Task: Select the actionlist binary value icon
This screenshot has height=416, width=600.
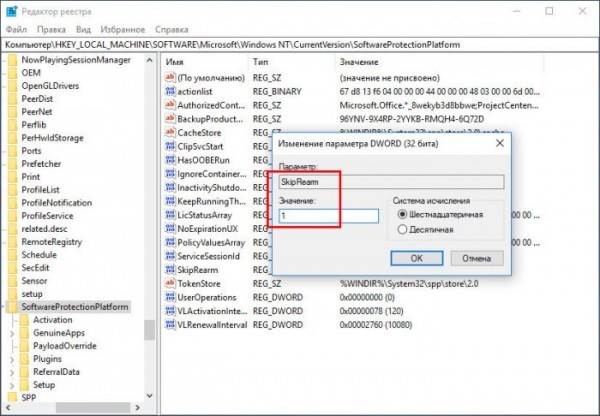Action: (x=170, y=91)
